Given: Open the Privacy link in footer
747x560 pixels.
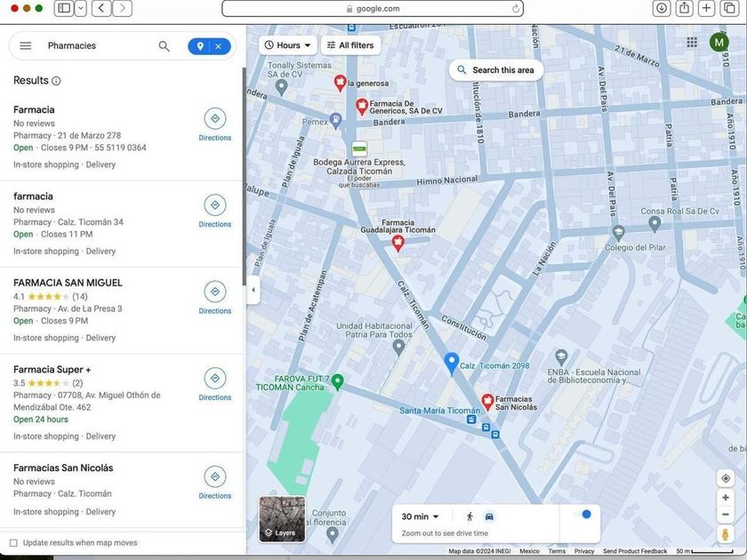Looking at the screenshot, I should 584,551.
